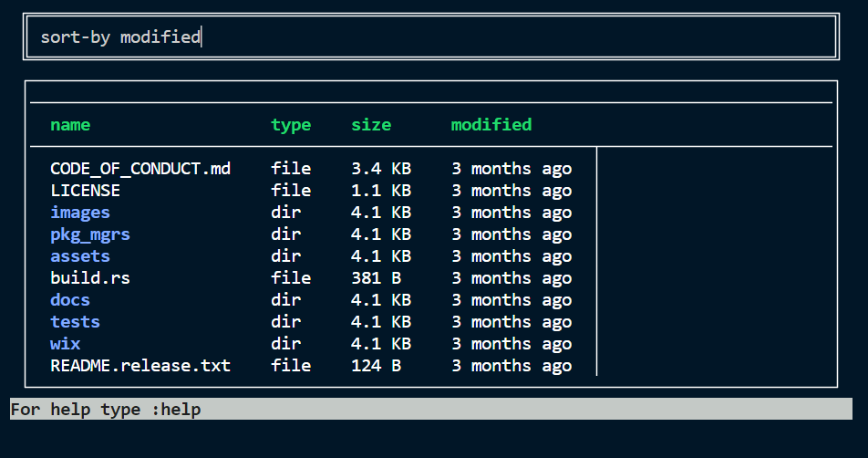Click the 381 B size cell

[377, 278]
